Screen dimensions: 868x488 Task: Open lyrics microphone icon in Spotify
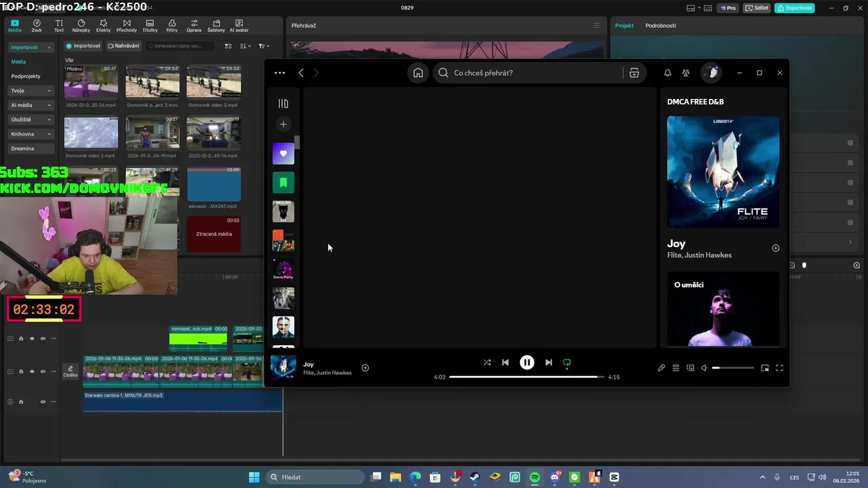pyautogui.click(x=661, y=368)
